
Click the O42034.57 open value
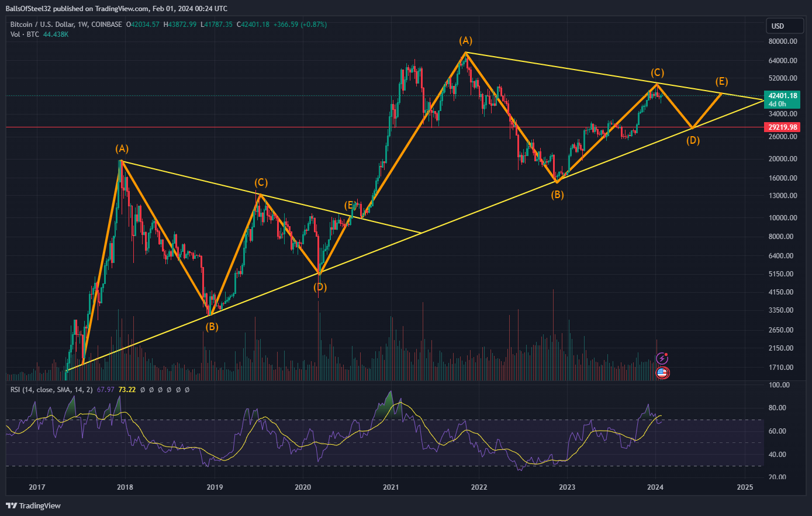pyautogui.click(x=143, y=25)
